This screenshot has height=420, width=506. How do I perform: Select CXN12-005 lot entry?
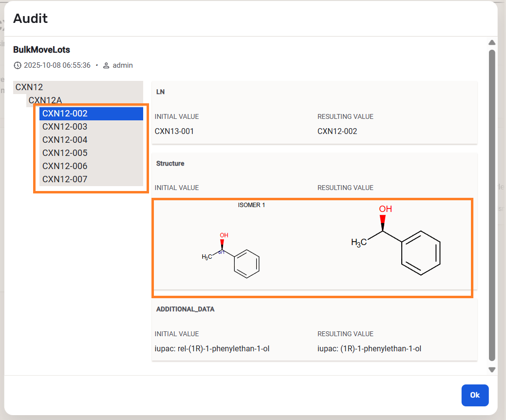pos(65,153)
